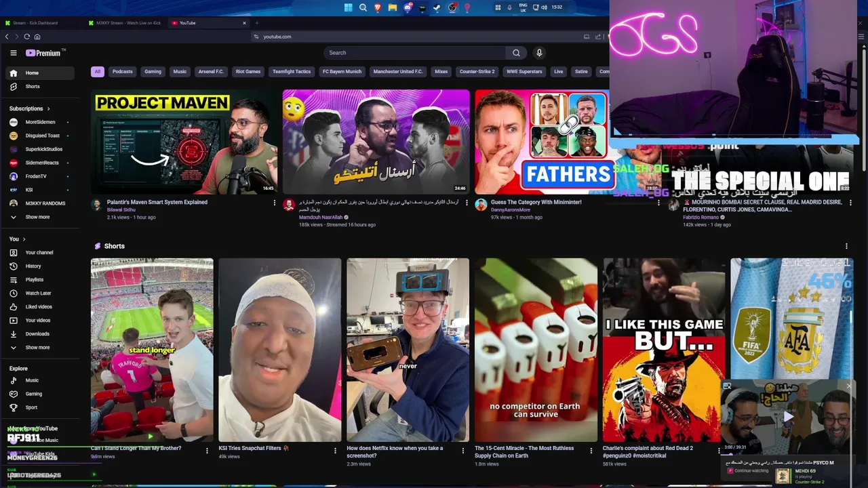Open Downloads in the sidebar
Image resolution: width=868 pixels, height=488 pixels.
tap(41, 334)
